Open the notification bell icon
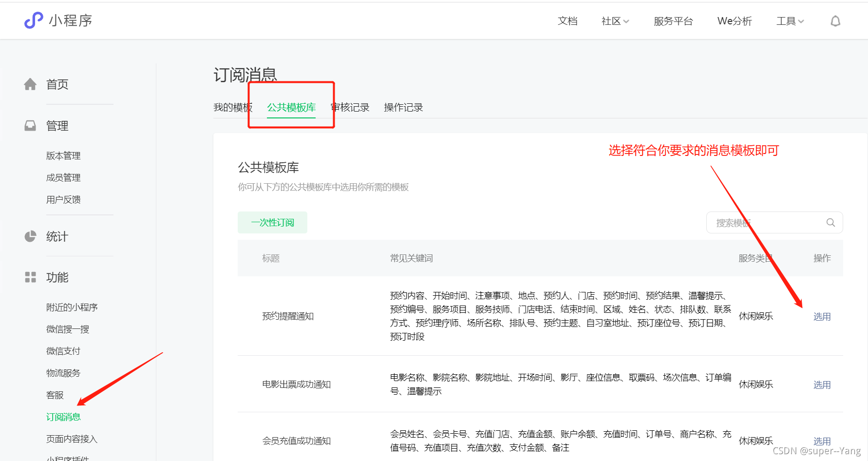868x461 pixels. point(835,20)
